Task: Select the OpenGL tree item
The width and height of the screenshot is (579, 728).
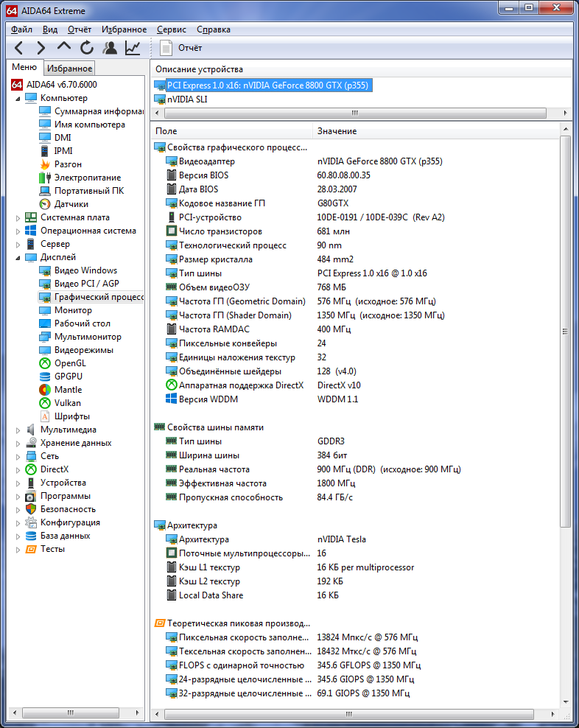Action: 70,363
